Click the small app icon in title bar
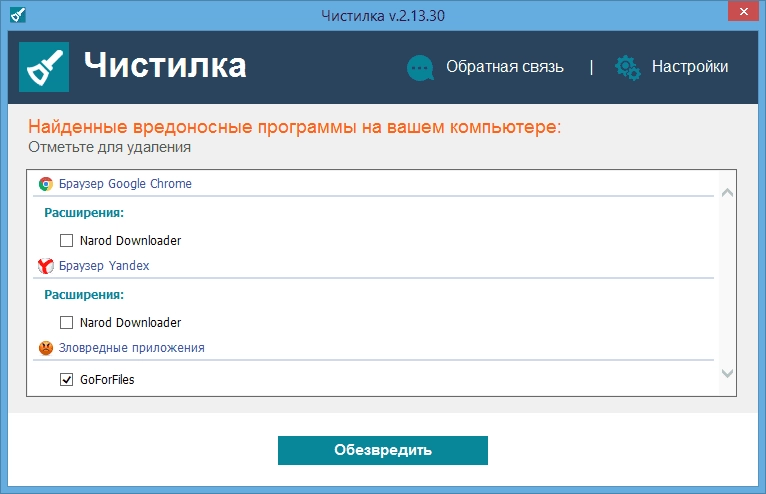The image size is (766, 494). (18, 15)
